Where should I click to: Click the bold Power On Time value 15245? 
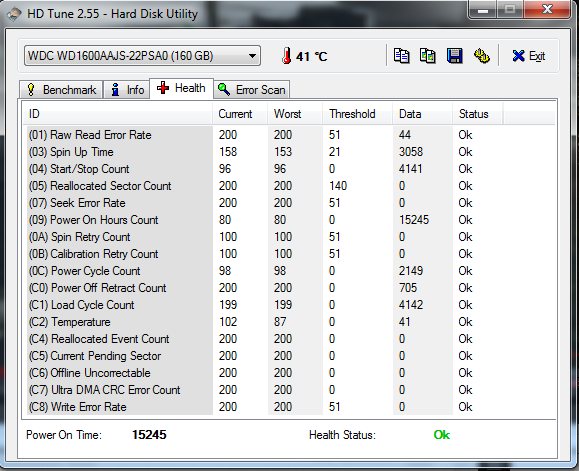(149, 435)
